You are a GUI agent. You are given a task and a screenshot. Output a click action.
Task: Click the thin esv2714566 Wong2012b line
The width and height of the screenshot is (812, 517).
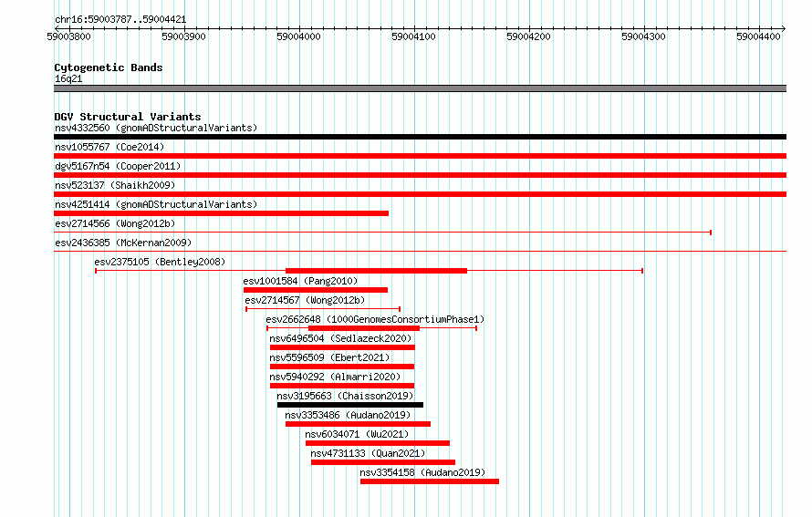point(382,233)
